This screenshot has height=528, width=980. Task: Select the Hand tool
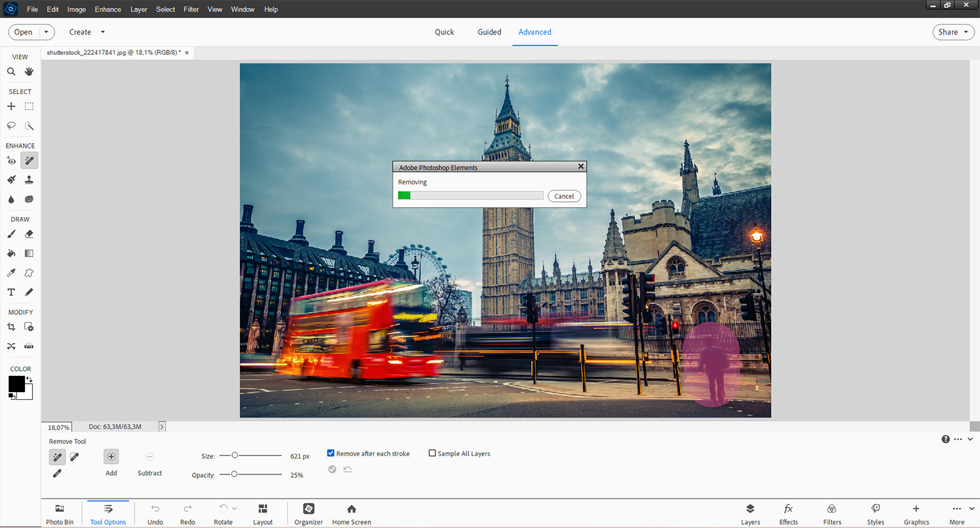click(29, 72)
